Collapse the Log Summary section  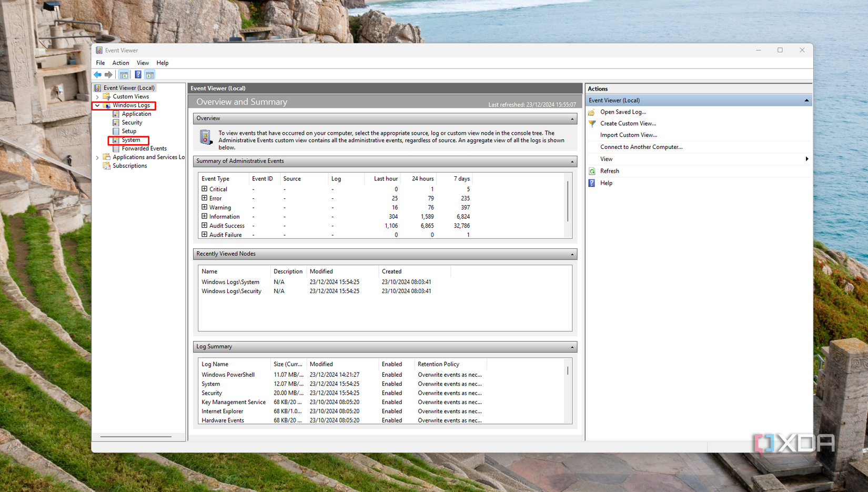(572, 346)
